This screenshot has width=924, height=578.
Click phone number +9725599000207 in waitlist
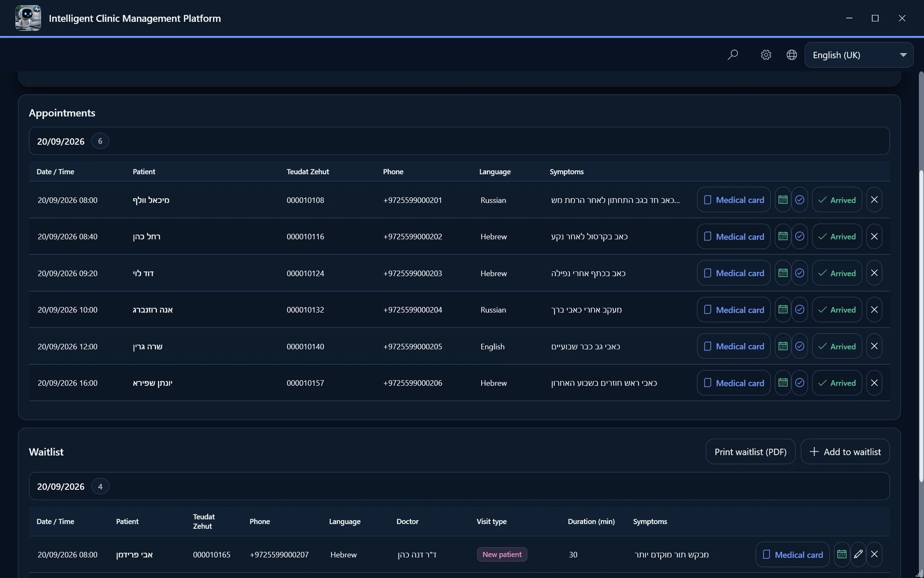pos(279,555)
